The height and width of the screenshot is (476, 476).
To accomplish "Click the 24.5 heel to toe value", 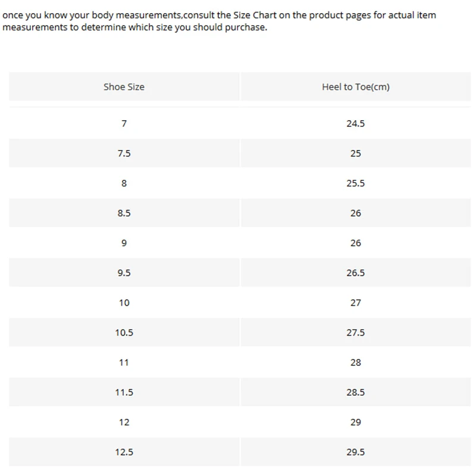I will click(355, 124).
